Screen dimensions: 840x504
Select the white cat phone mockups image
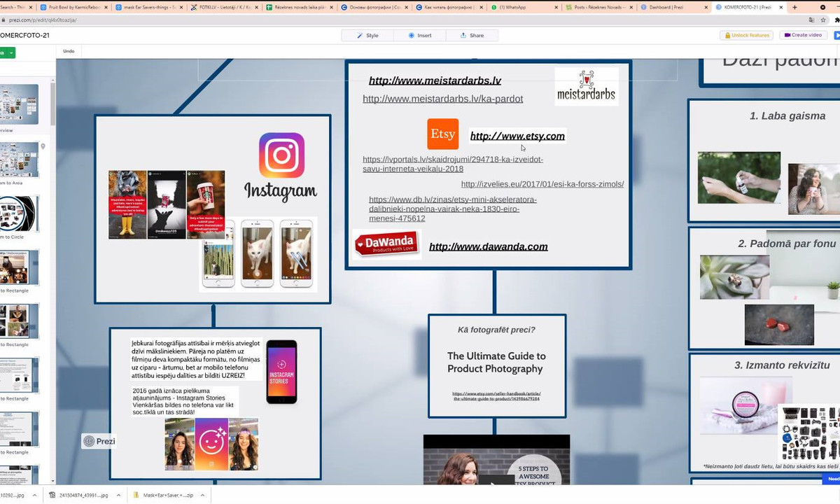[258, 254]
